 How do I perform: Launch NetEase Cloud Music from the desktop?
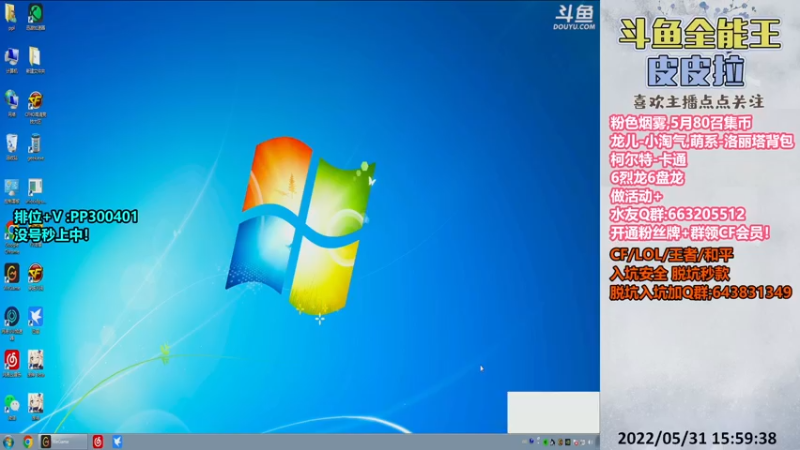coord(11,361)
